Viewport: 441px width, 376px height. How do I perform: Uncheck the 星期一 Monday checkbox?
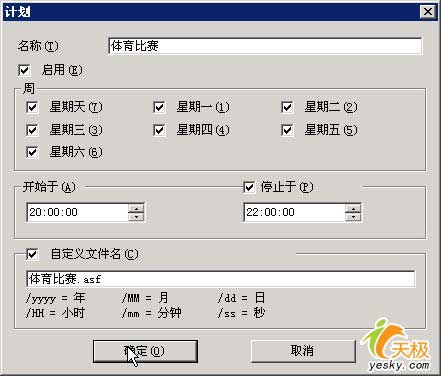pos(159,107)
